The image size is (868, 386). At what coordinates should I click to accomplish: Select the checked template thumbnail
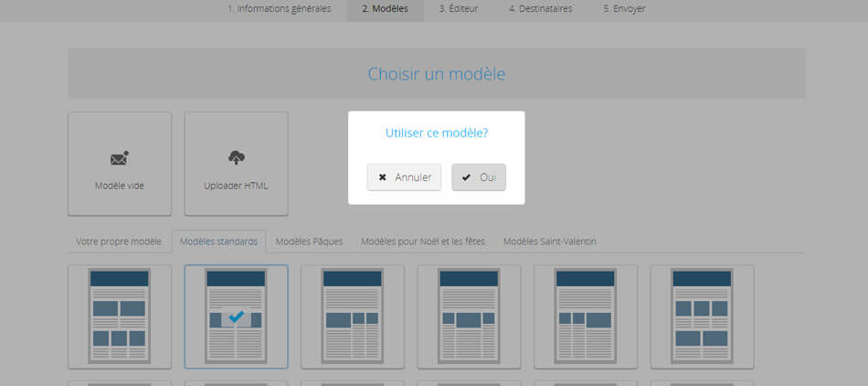(237, 316)
